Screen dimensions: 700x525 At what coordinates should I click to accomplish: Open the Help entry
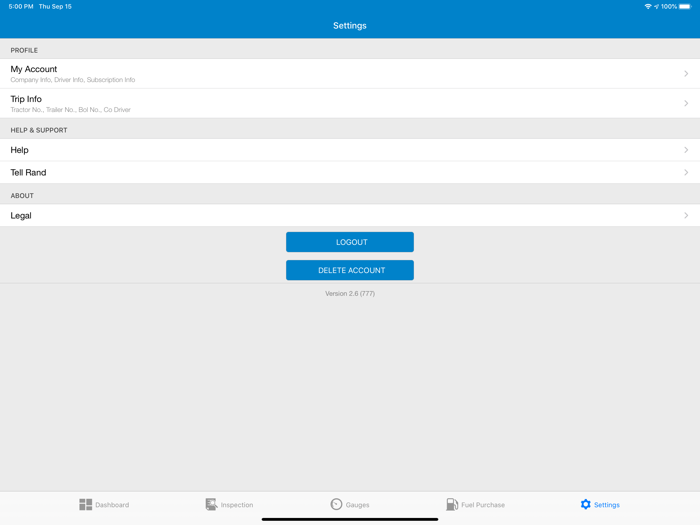pos(350,150)
